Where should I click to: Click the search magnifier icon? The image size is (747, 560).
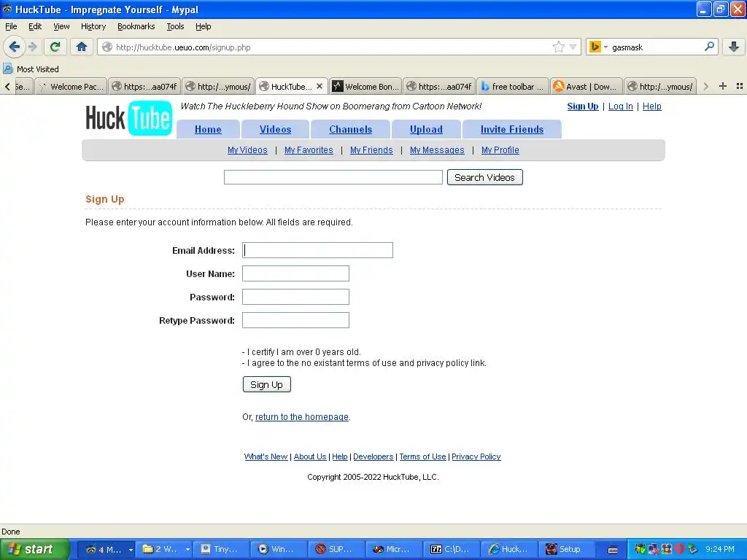pos(709,46)
